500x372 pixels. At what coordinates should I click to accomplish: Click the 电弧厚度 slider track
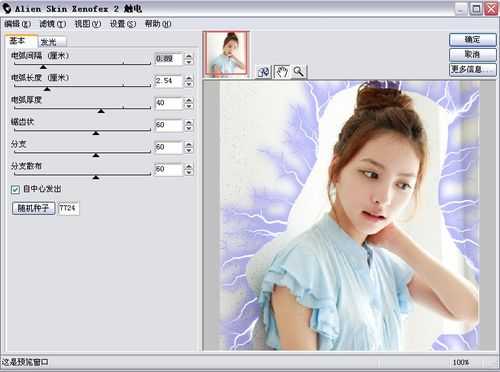pyautogui.click(x=82, y=108)
